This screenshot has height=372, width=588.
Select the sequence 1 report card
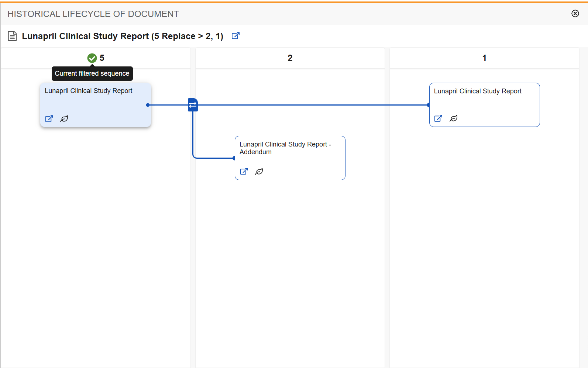coord(485,105)
